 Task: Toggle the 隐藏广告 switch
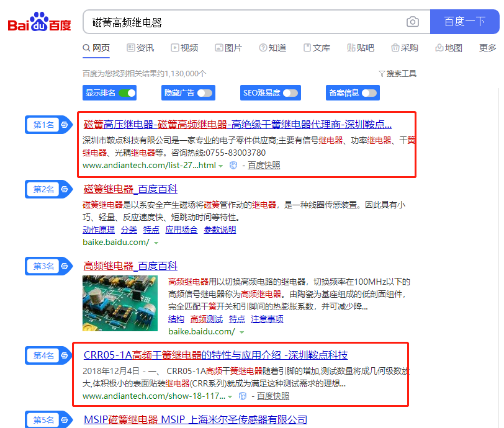coord(205,93)
